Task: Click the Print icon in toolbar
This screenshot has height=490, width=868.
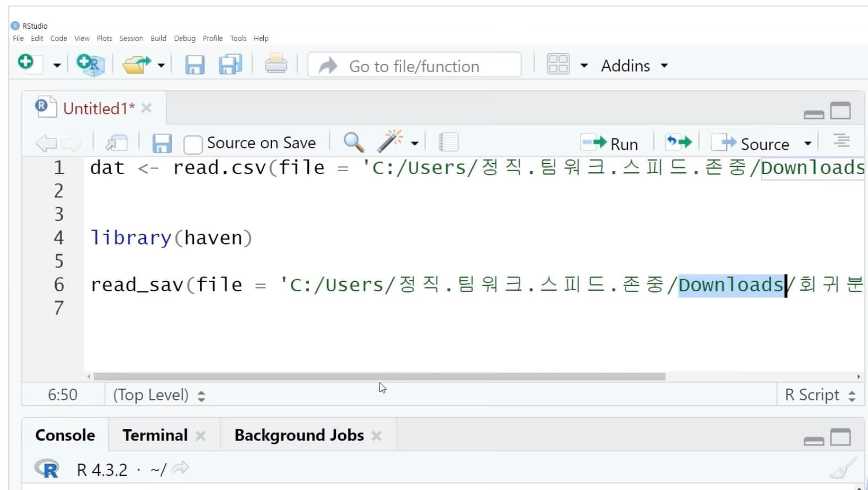Action: 275,65
